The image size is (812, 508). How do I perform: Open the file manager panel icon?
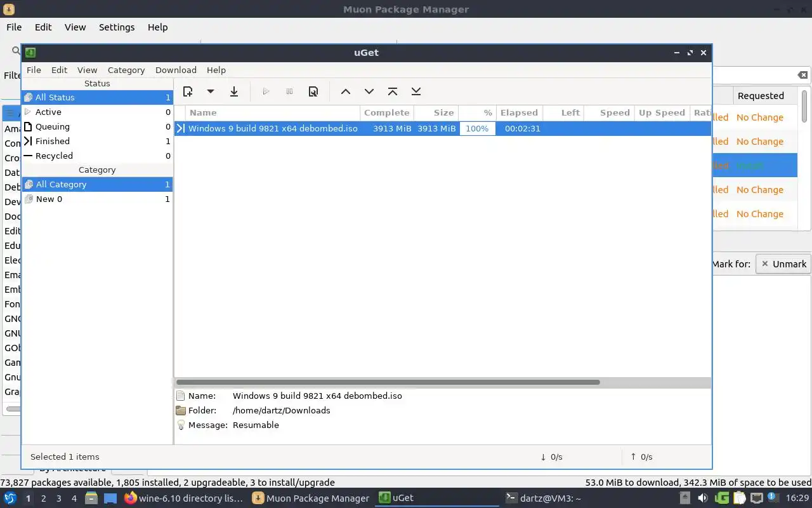91,498
